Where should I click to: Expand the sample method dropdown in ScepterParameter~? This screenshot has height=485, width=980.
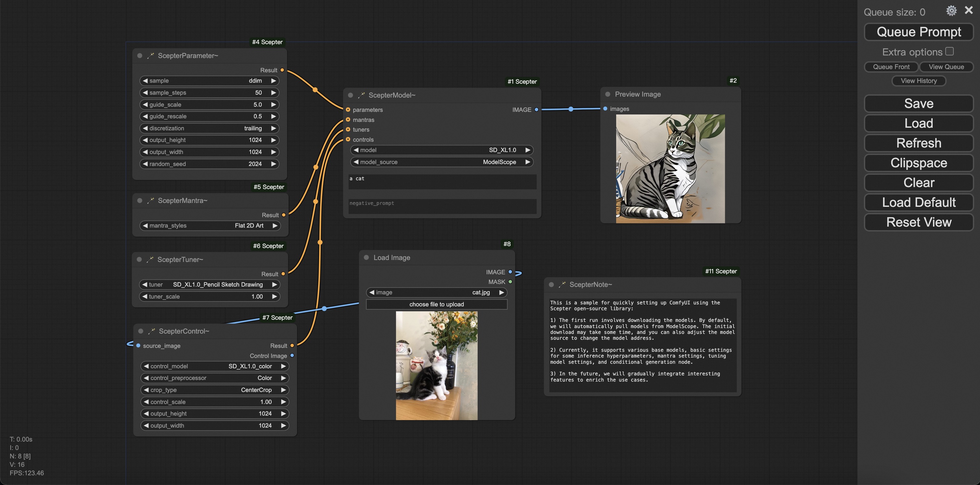coord(209,80)
